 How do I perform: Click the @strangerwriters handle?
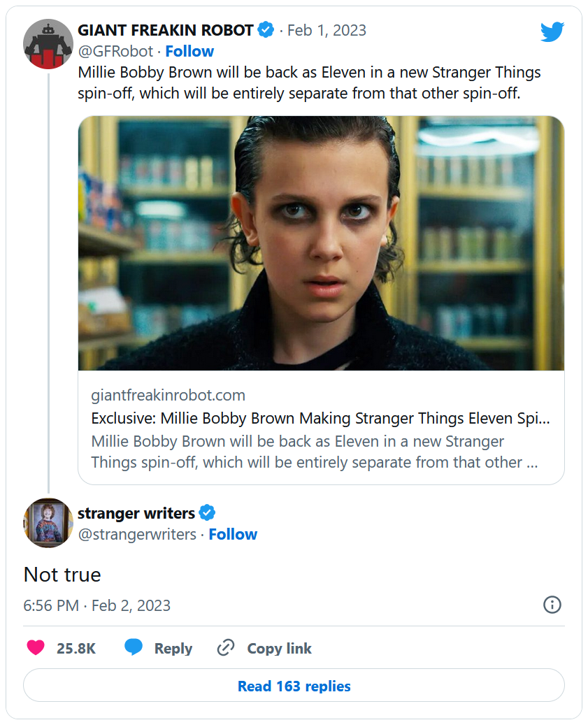pos(137,534)
